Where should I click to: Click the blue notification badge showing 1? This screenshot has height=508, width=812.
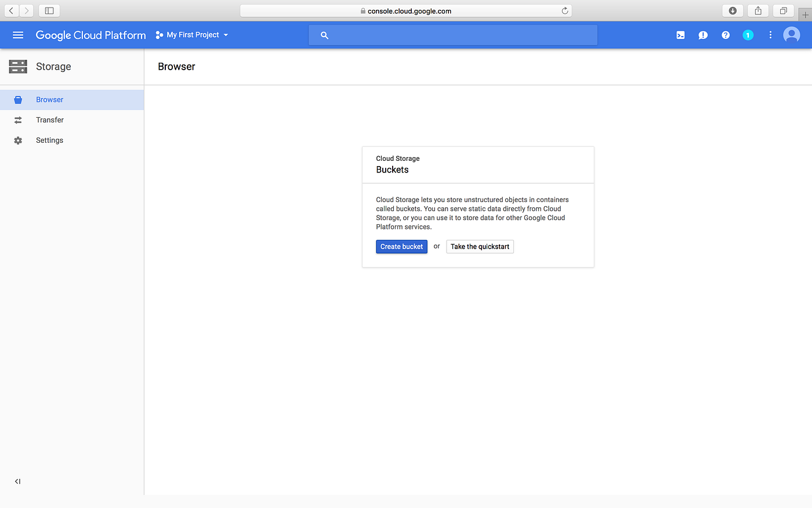748,35
